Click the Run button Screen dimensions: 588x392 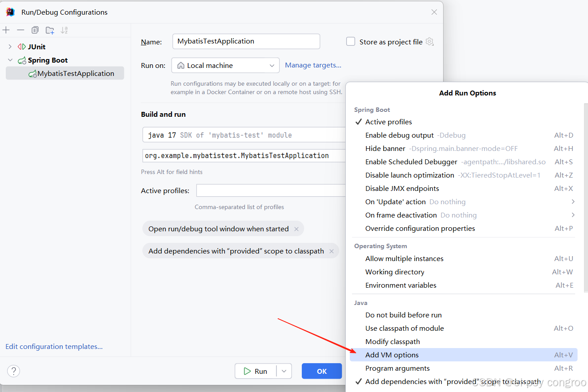(x=256, y=371)
